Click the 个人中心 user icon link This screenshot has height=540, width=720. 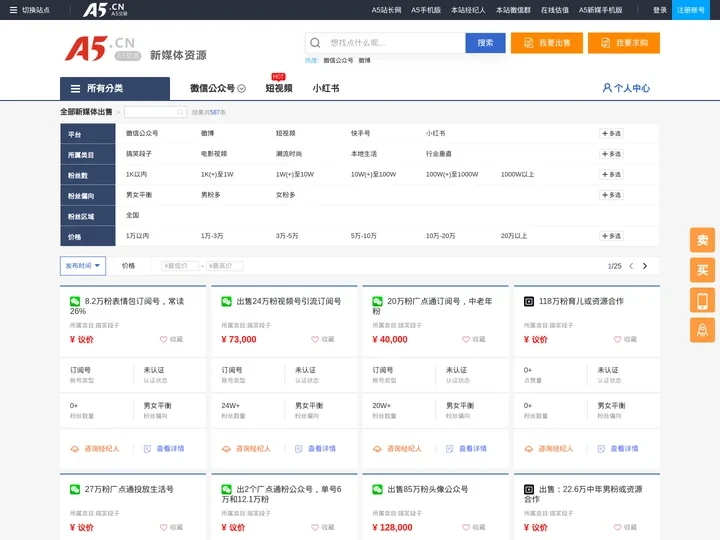click(626, 88)
